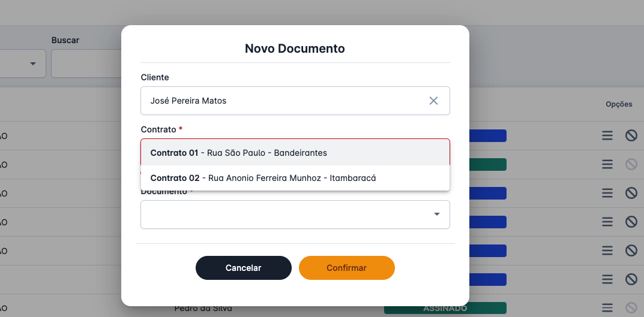This screenshot has height=317, width=644.
Task: Click the Opções column header
Action: point(619,104)
